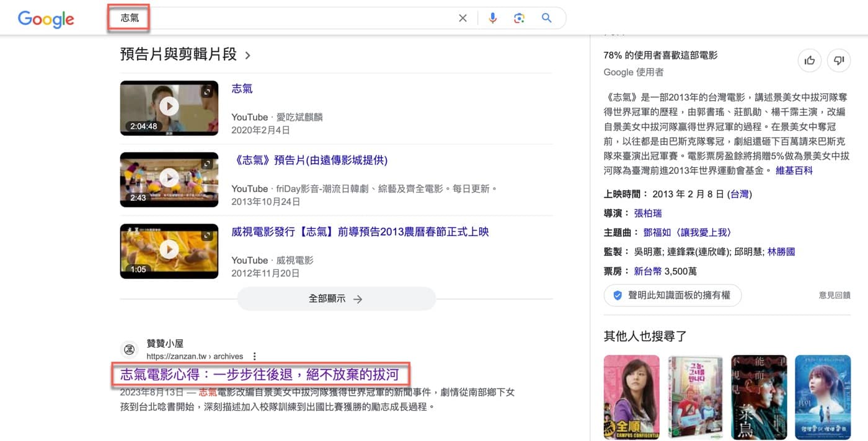
Task: Give thumbs down to this movie
Action: pos(839,60)
